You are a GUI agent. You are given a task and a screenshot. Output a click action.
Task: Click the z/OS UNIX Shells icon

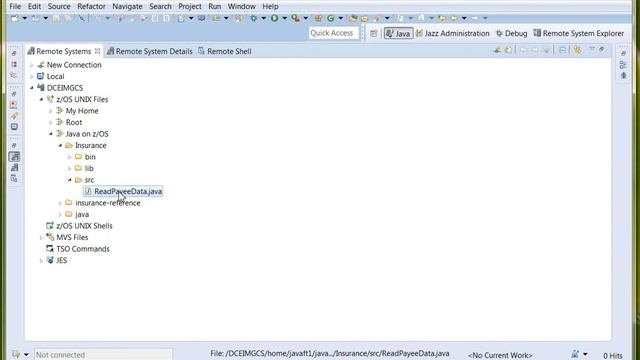tap(50, 226)
